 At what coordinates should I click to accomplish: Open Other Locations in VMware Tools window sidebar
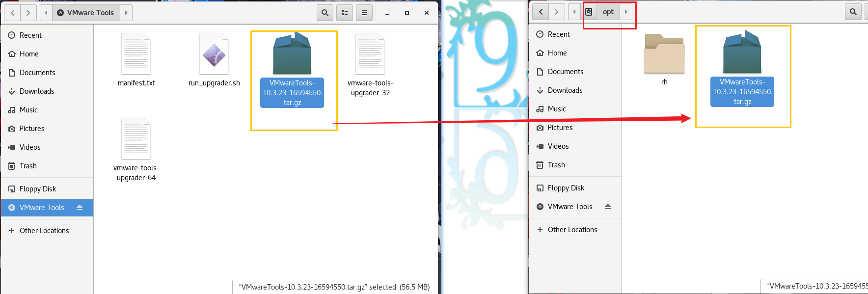[x=47, y=231]
